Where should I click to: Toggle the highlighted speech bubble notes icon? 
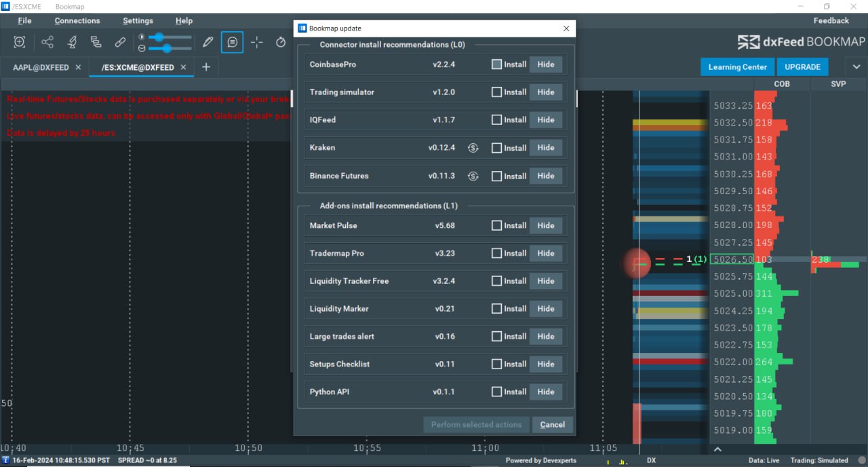coord(232,42)
